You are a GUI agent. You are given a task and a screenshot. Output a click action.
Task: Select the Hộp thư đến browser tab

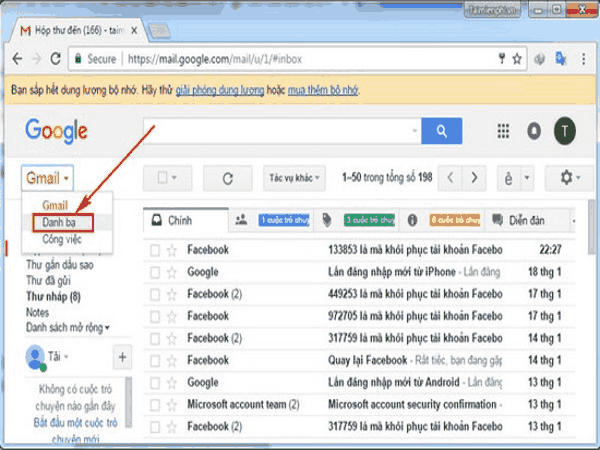coord(79,30)
